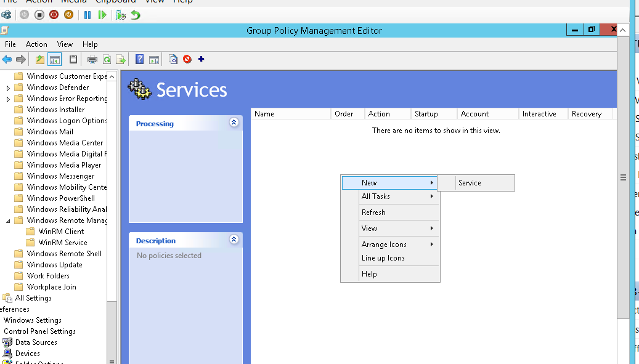Click the red Shut Down icon
Screen dimensions: 639x364
54,15
